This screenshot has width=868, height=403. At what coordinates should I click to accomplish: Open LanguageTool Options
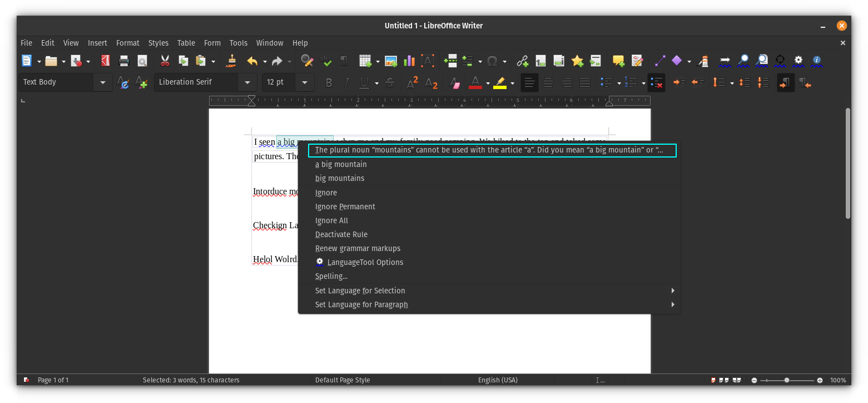(x=365, y=262)
